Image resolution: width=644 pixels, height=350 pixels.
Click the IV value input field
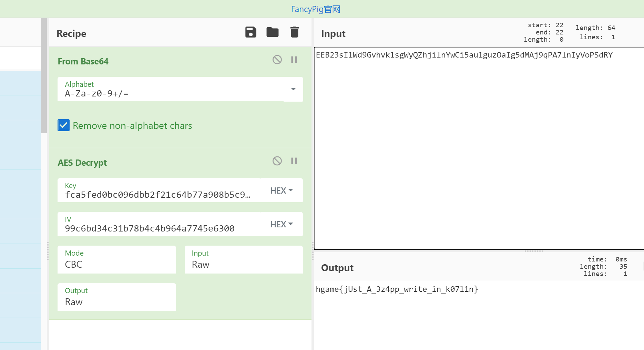[x=158, y=228]
